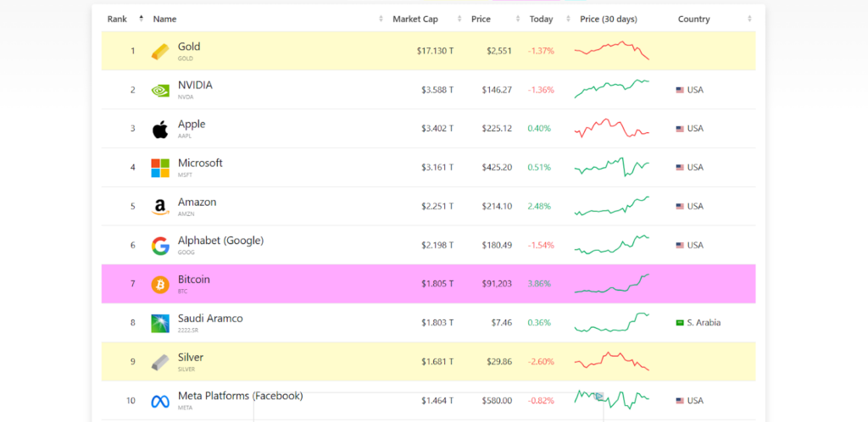The height and width of the screenshot is (422, 868).
Task: Click Silver's 30-day price chart
Action: [612, 361]
